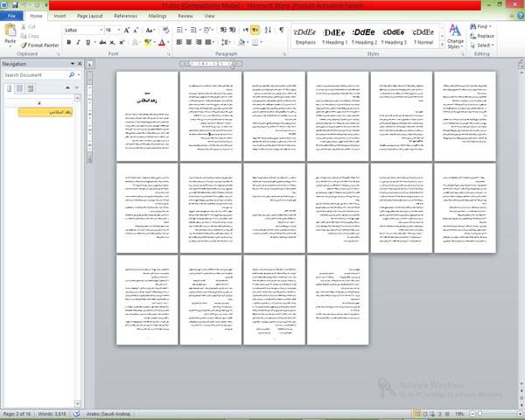Switch to the Insert tab
Screen dimensions: 525x420
[59, 16]
